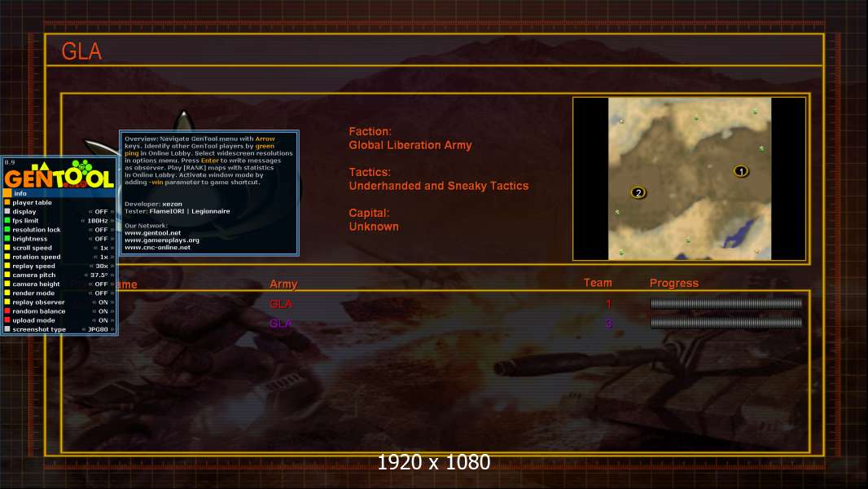Viewport: 868px width, 489px height.
Task: Click the gray square beside screenshot type
Action: point(7,329)
